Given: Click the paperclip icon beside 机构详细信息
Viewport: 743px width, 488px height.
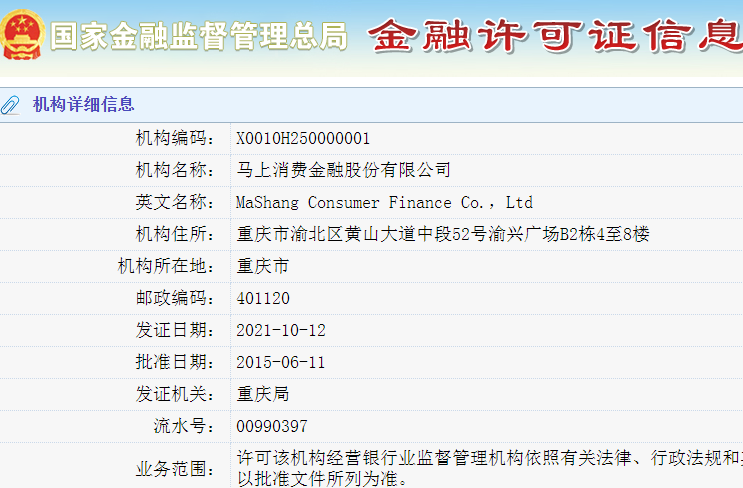Looking at the screenshot, I should coord(10,105).
